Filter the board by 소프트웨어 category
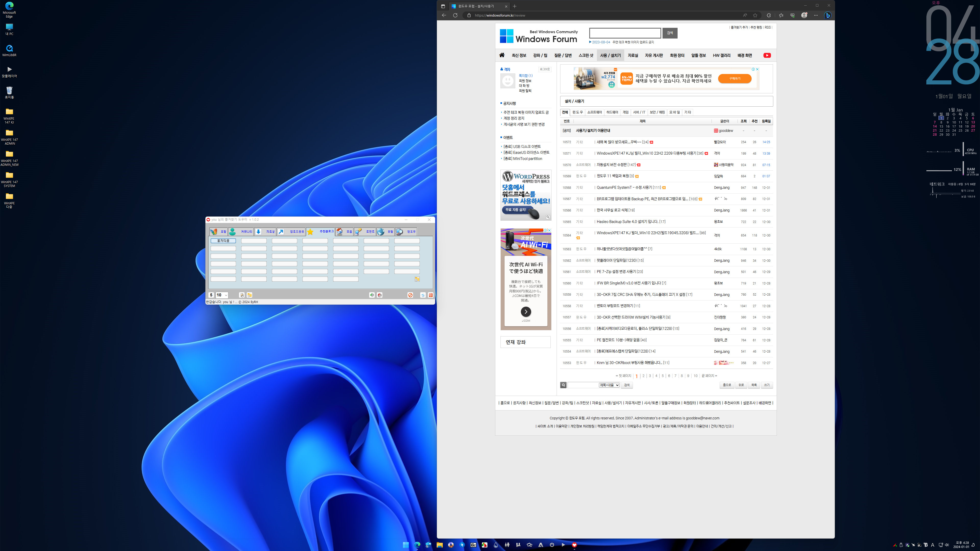Screen dimensions: 980x551 pos(595,112)
